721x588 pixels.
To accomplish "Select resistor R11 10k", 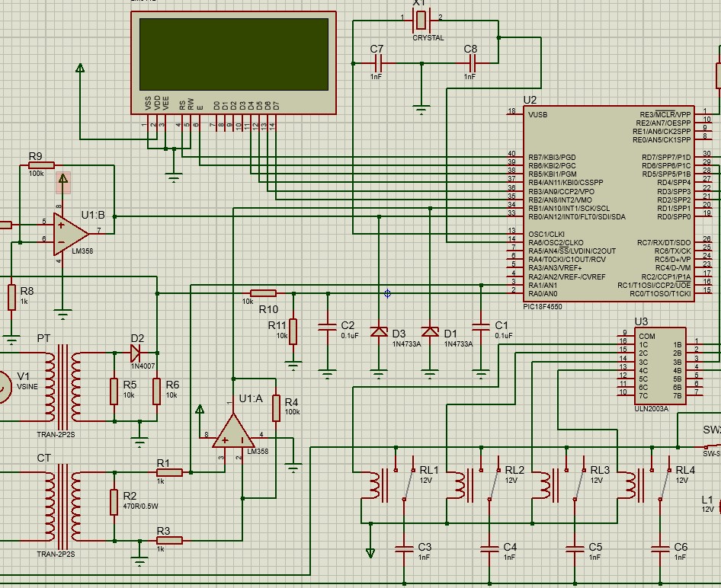I will pyautogui.click(x=293, y=331).
